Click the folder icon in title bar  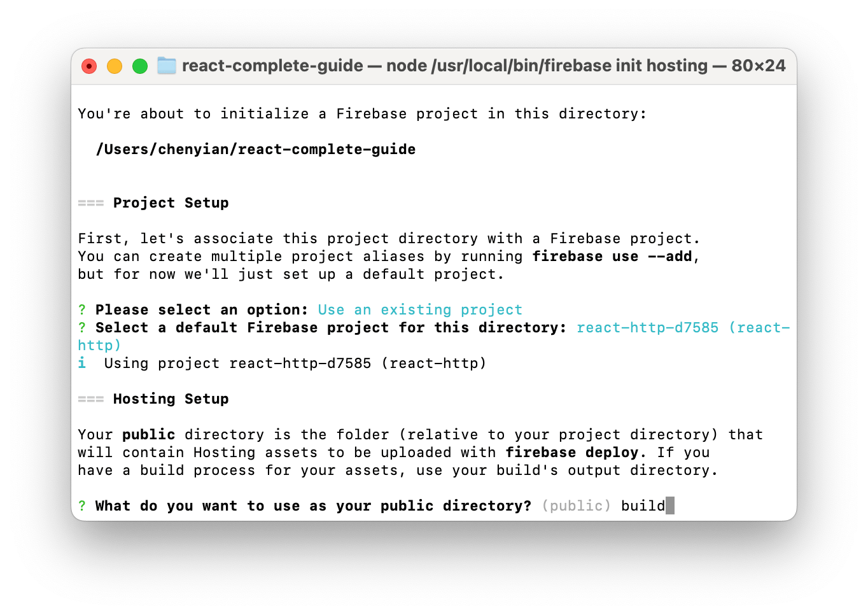pyautogui.click(x=167, y=66)
